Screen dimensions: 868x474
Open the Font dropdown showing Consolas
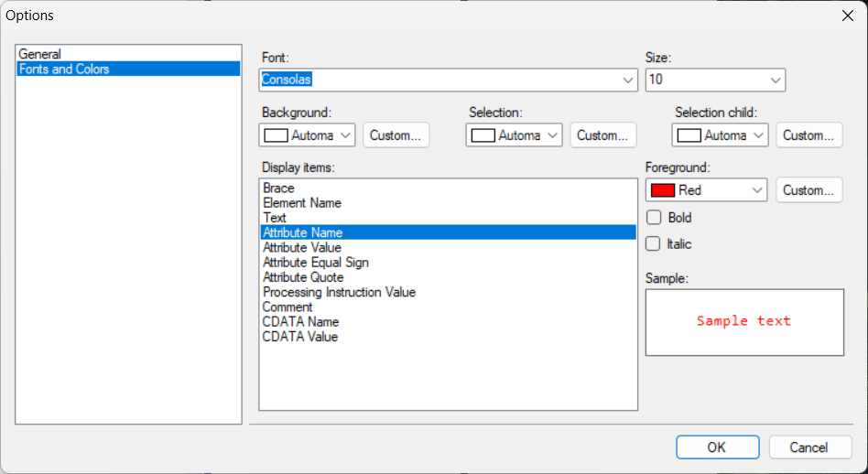click(x=448, y=81)
